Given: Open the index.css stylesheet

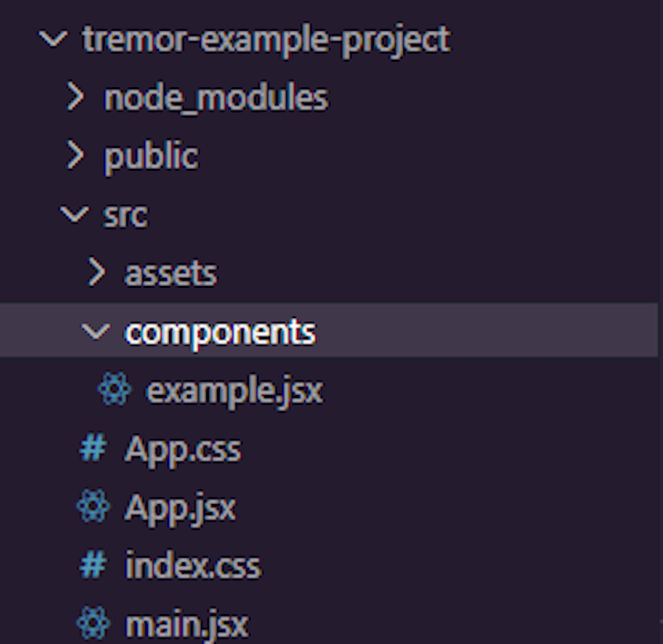Looking at the screenshot, I should pyautogui.click(x=193, y=565).
